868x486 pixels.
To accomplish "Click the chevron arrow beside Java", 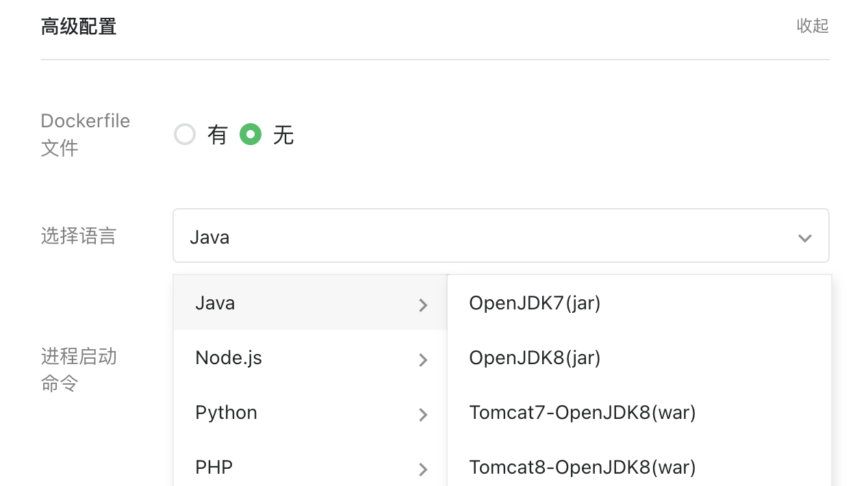I will [423, 305].
